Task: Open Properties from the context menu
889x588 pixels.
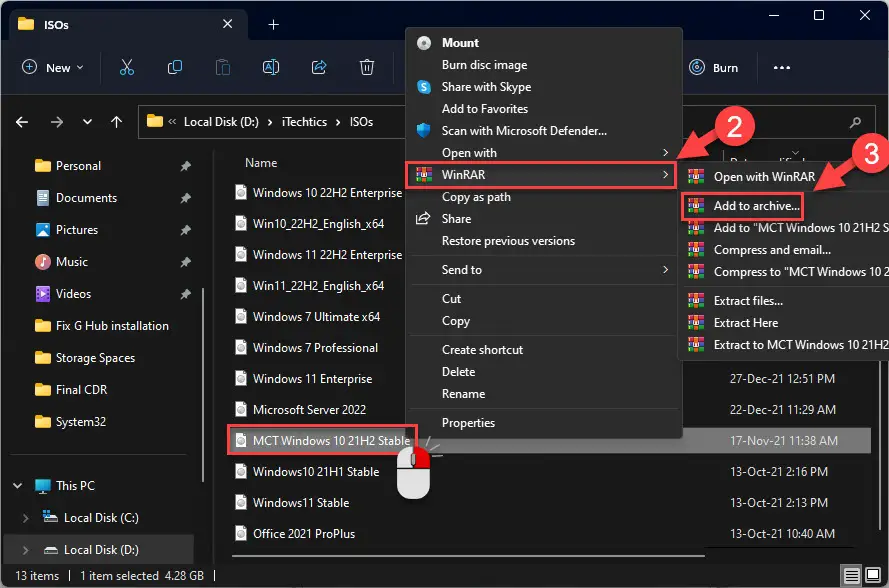Action: 544,423
